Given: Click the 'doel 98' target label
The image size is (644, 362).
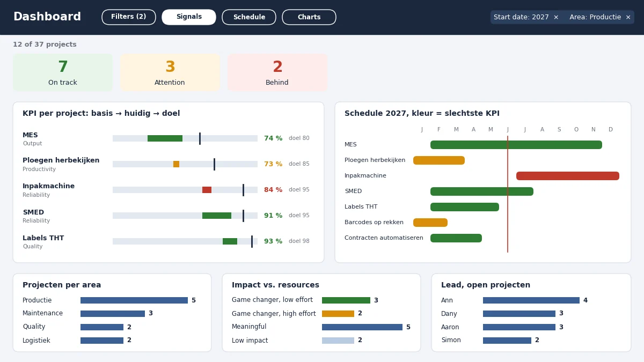Looking at the screenshot, I should [299, 241].
